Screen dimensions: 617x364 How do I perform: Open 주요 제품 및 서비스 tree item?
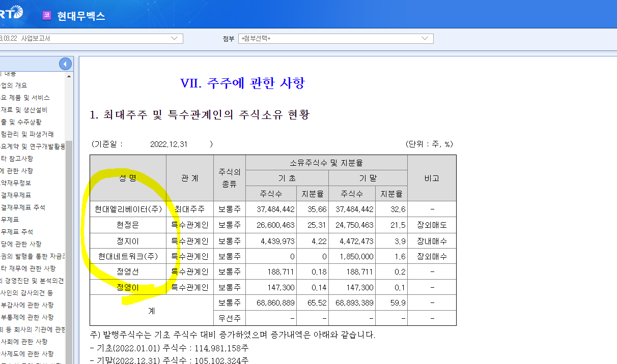25,98
